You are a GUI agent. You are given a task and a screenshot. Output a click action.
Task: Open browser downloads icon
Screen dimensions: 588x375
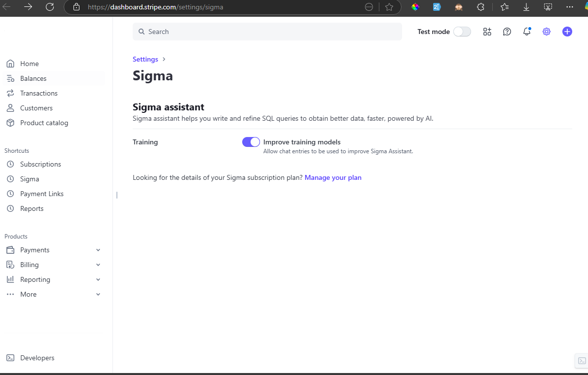526,7
